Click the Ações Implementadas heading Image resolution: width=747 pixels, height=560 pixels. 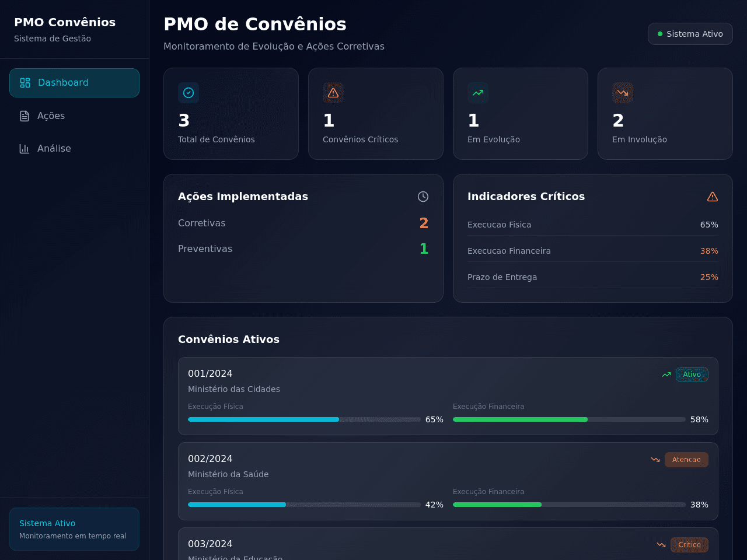pyautogui.click(x=243, y=197)
